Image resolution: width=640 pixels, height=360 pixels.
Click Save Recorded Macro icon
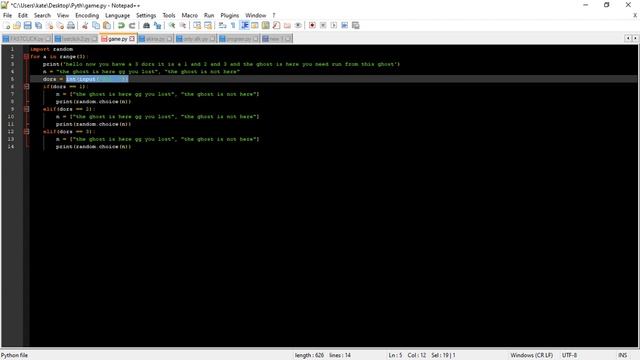[356, 25]
